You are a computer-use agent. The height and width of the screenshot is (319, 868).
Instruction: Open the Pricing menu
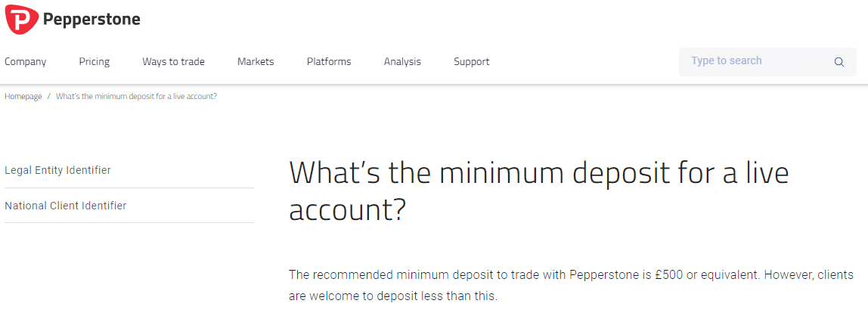pyautogui.click(x=95, y=62)
